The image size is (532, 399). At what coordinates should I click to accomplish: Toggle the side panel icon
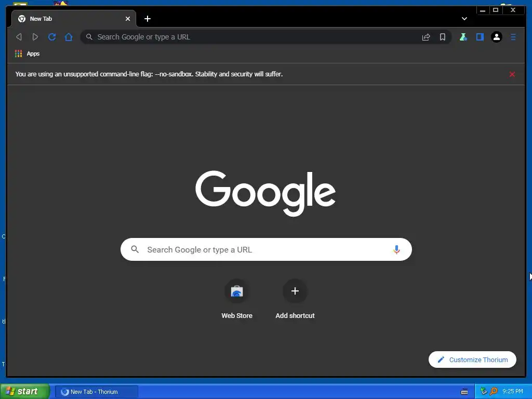(x=480, y=37)
